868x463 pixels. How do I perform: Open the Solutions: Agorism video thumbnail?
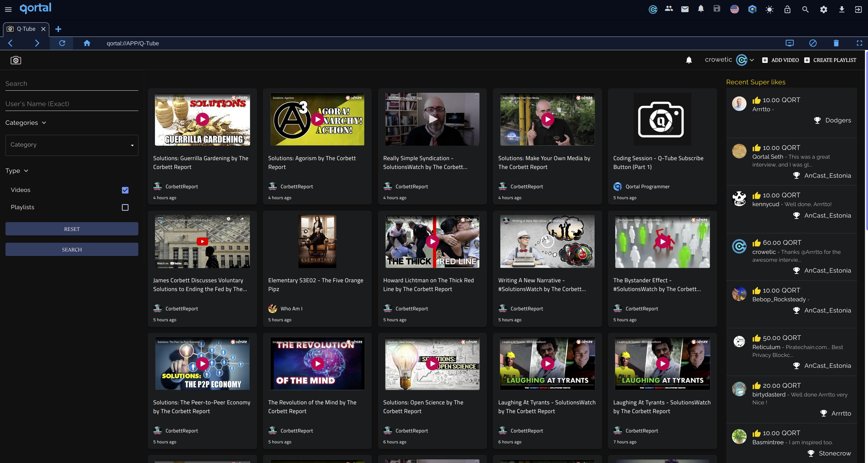pos(317,119)
